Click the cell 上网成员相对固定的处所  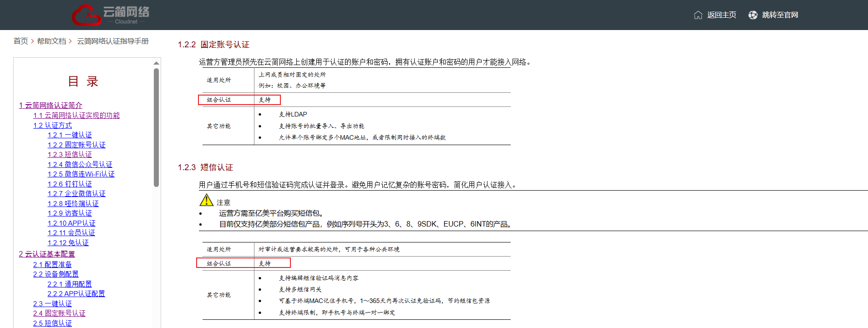coord(292,75)
